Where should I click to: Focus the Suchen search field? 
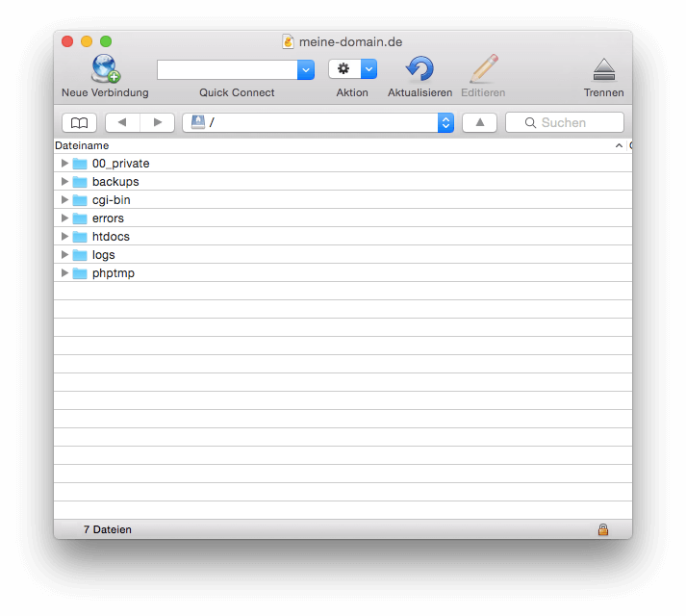pos(565,122)
